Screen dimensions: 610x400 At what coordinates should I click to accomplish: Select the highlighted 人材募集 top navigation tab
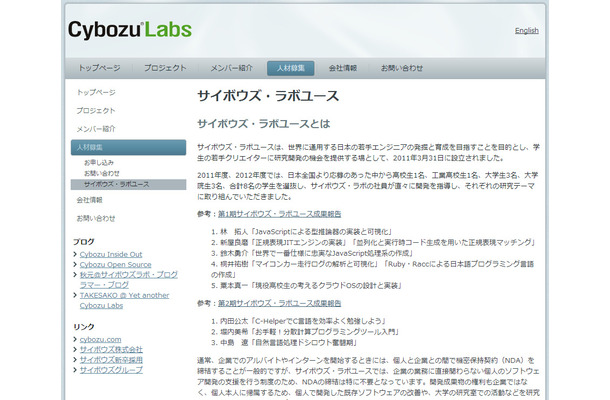click(x=291, y=68)
